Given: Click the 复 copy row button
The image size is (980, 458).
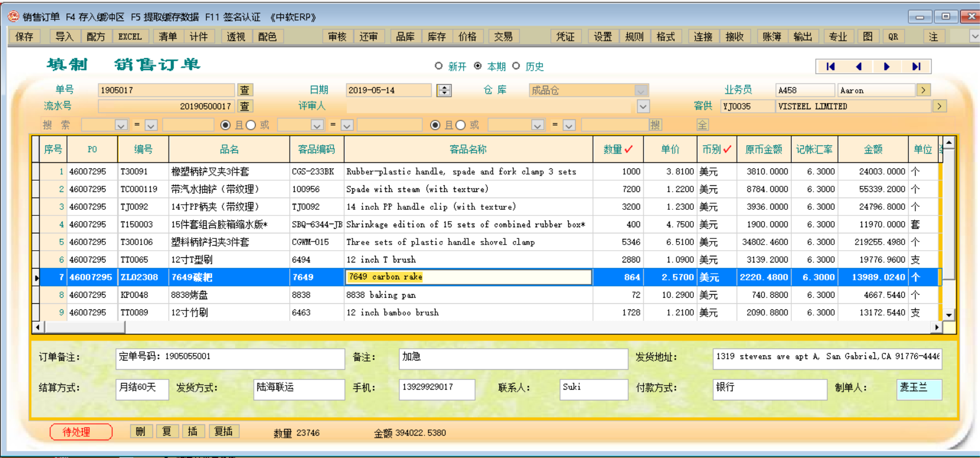Looking at the screenshot, I should click(166, 431).
